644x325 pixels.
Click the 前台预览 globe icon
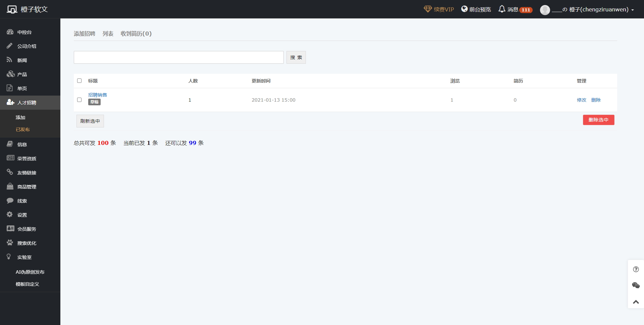tap(464, 9)
